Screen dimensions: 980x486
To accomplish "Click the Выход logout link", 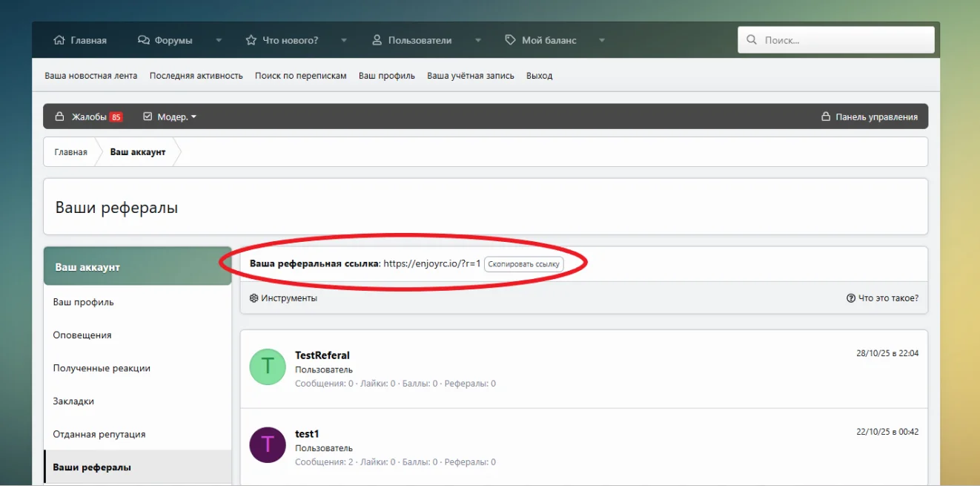I will coord(539,76).
